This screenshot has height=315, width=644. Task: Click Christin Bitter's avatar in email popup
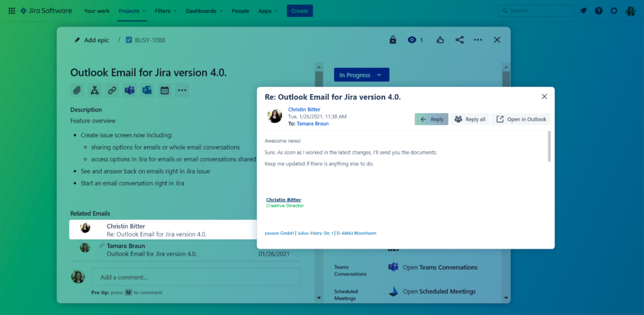pos(275,116)
